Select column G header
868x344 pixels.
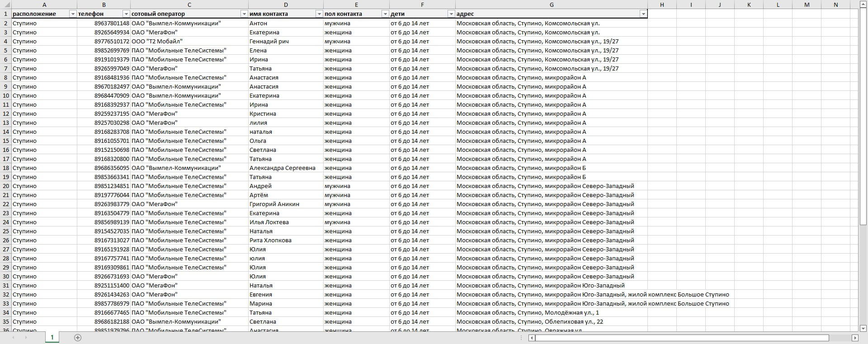(x=552, y=5)
